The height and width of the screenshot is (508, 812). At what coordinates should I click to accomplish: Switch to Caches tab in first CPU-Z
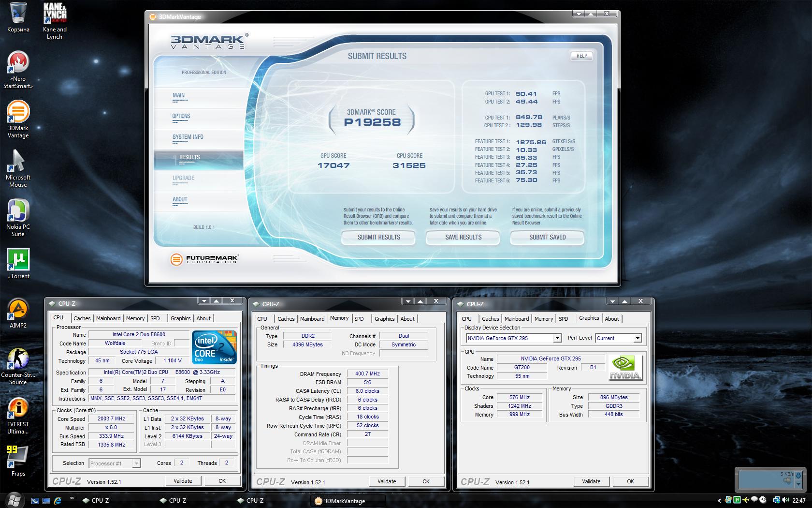[x=82, y=318]
